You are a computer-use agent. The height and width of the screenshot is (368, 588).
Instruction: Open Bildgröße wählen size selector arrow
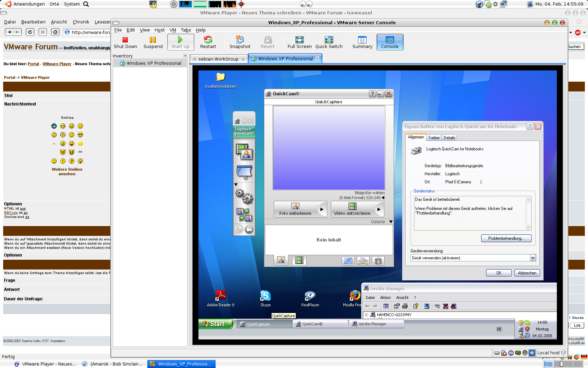[x=383, y=198]
